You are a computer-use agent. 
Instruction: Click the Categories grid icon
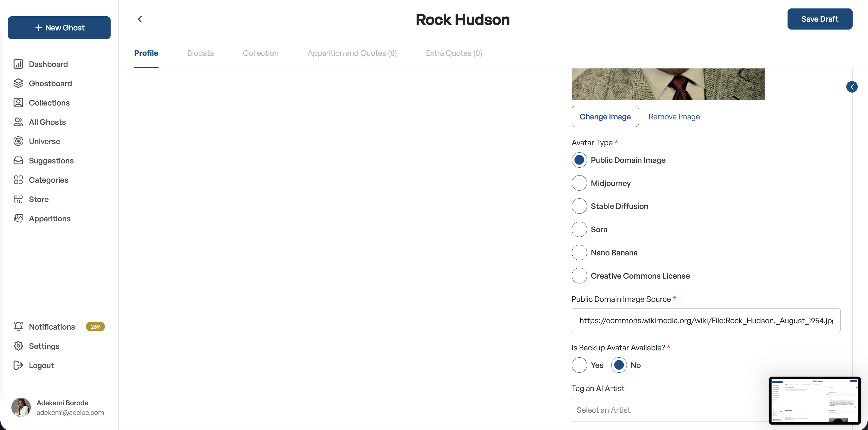(18, 180)
